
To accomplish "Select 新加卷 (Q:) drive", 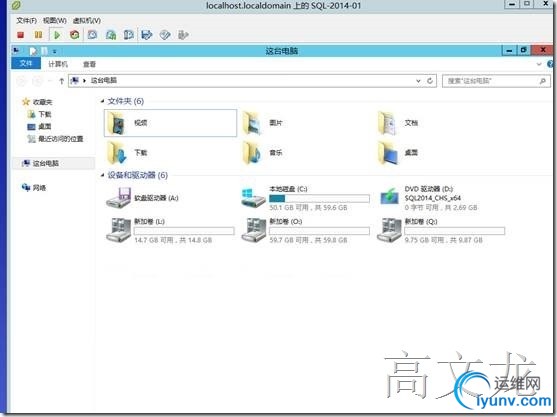I will pos(441,231).
